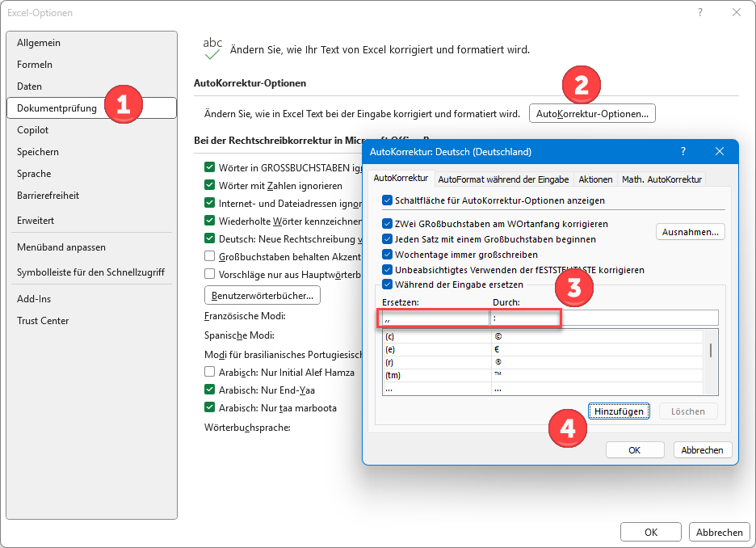
Task: Close the AutoKorrektur dialog with X
Action: coord(720,151)
